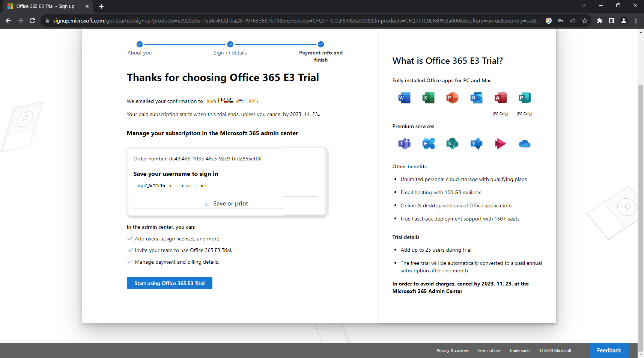
Task: Click Start using Office 365 E3 Trial button
Action: tap(170, 283)
